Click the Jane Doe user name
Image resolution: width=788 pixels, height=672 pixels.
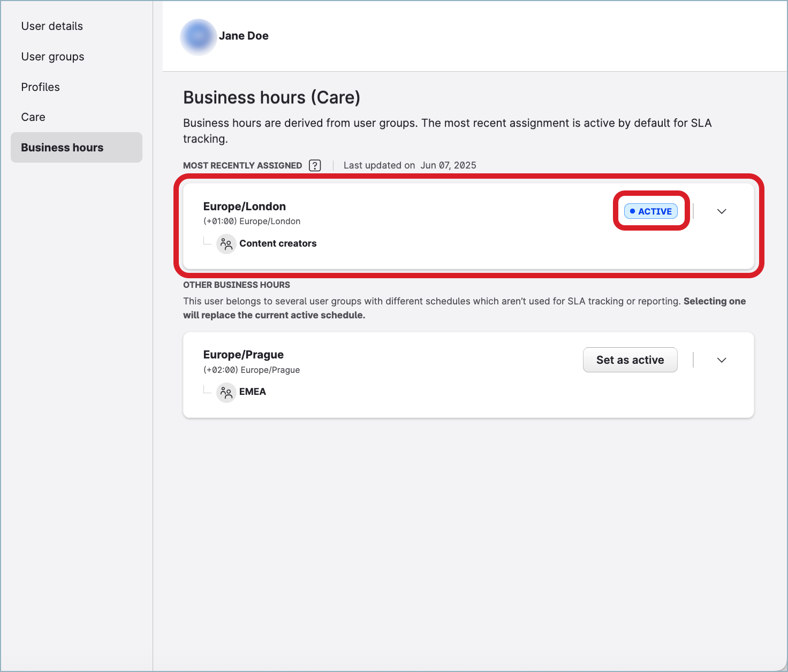tap(244, 36)
